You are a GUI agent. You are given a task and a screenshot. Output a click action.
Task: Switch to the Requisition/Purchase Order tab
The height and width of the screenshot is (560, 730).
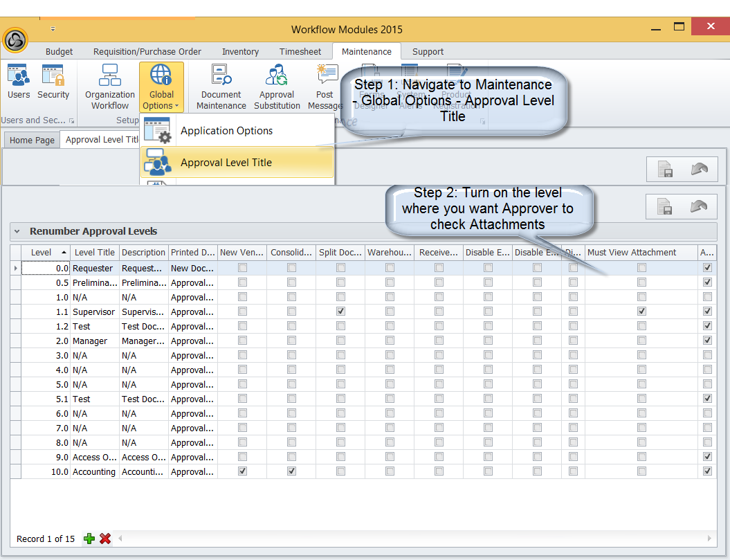point(147,51)
